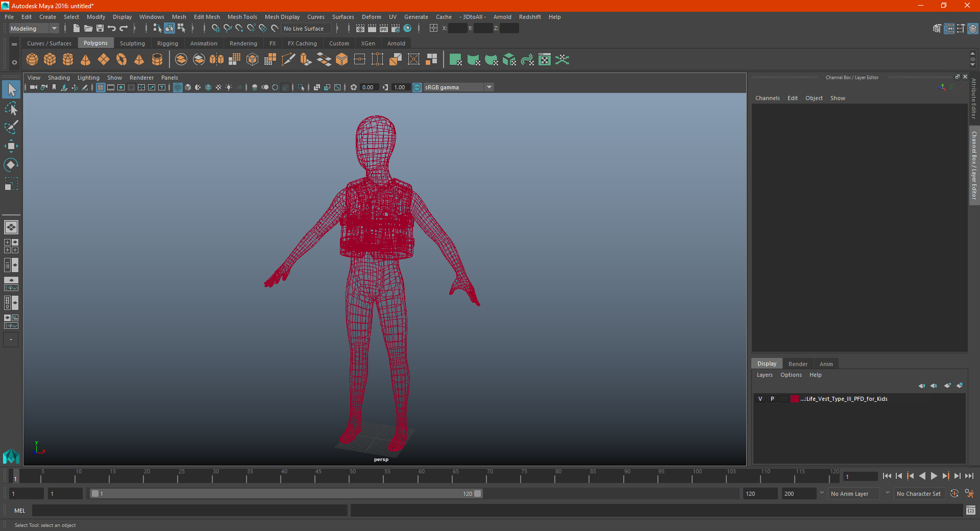Step to the next key
Screen dimensions: 980x531
point(945,476)
